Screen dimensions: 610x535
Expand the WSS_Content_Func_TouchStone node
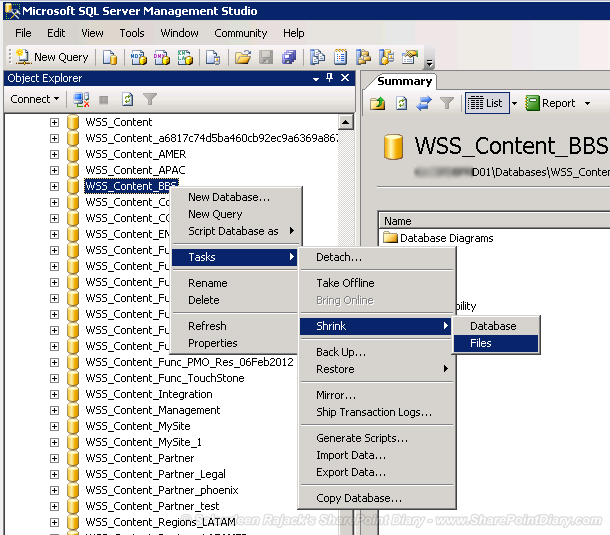pyautogui.click(x=54, y=379)
